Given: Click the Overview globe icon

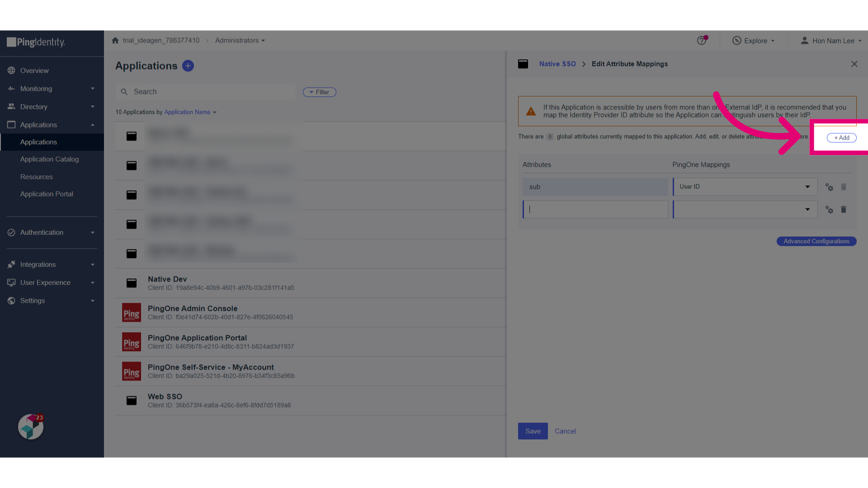Looking at the screenshot, I should [11, 70].
